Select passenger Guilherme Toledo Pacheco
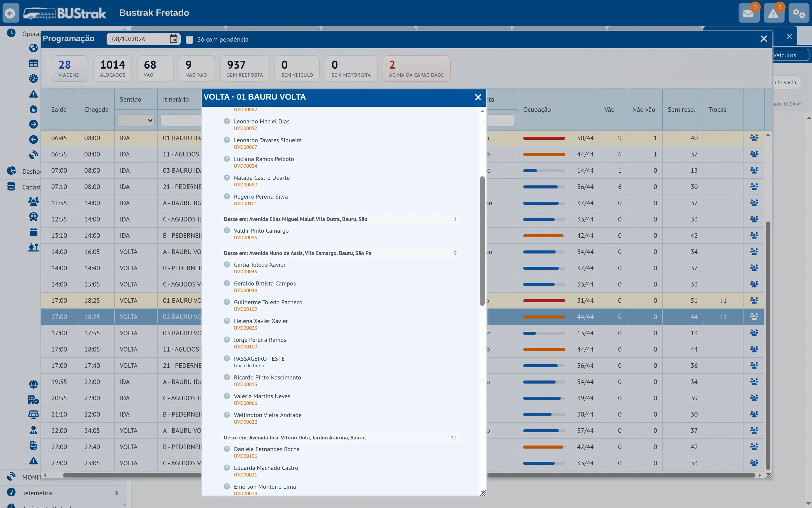The height and width of the screenshot is (508, 812). [x=268, y=302]
